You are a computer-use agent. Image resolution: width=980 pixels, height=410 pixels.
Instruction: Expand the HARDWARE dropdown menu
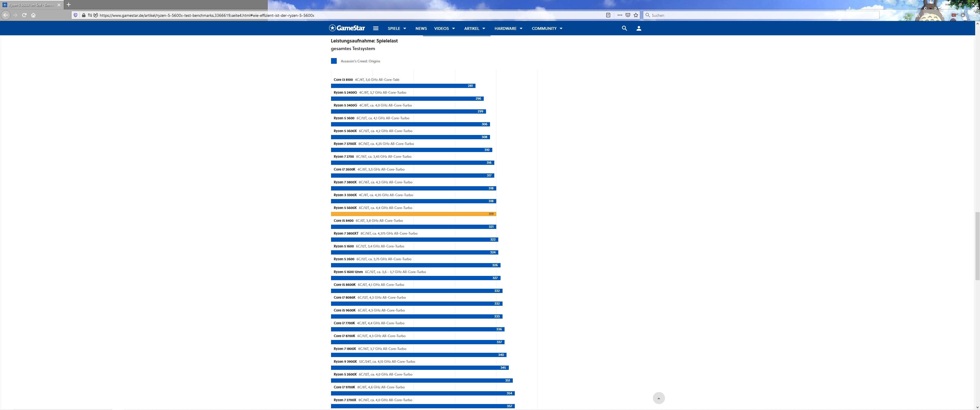pos(508,28)
